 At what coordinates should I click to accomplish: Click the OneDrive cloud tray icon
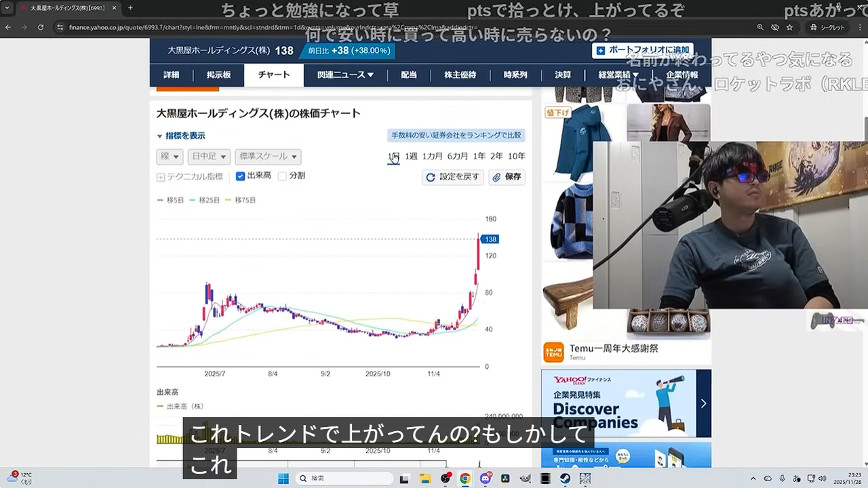768,479
